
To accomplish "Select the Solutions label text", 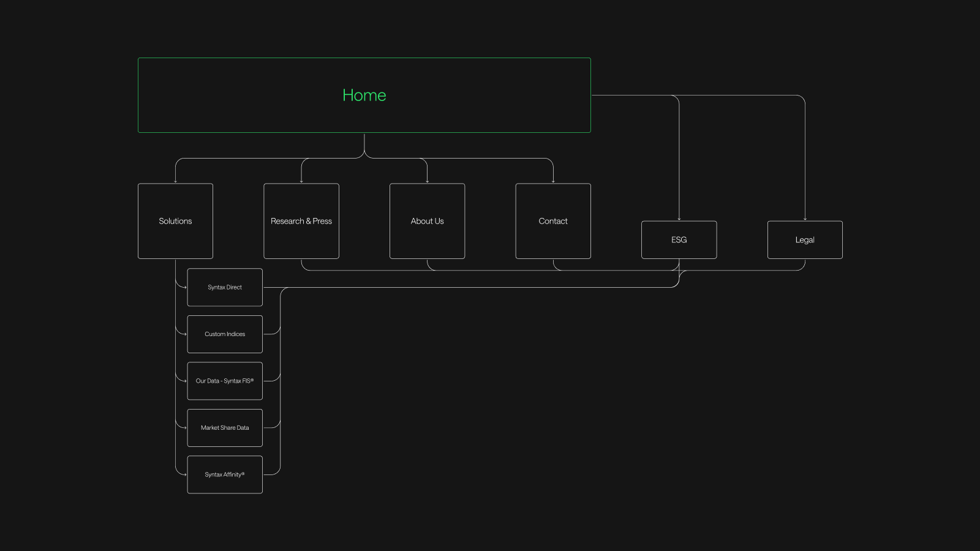I will [x=175, y=221].
